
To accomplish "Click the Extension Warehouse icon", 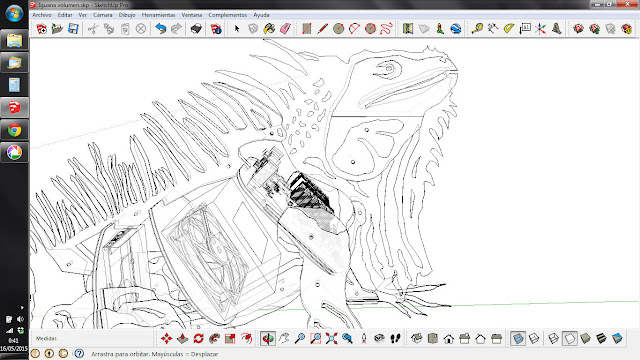I will tap(627, 29).
